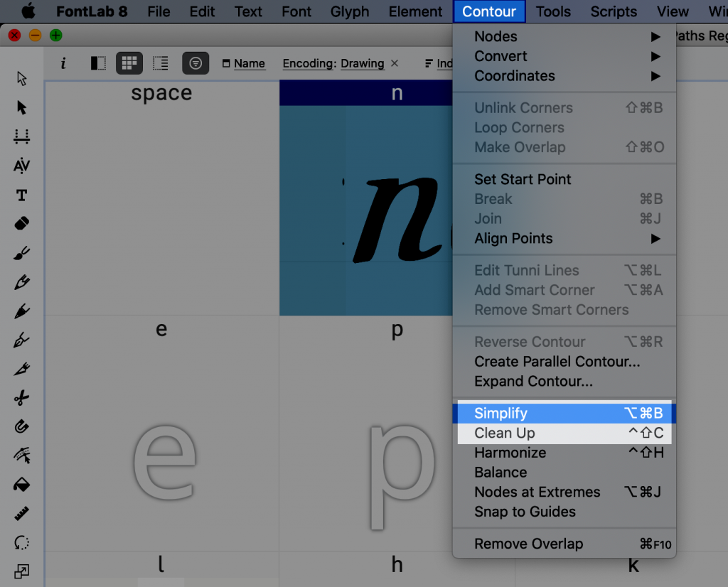
Task: Open the Element menu
Action: tap(415, 11)
